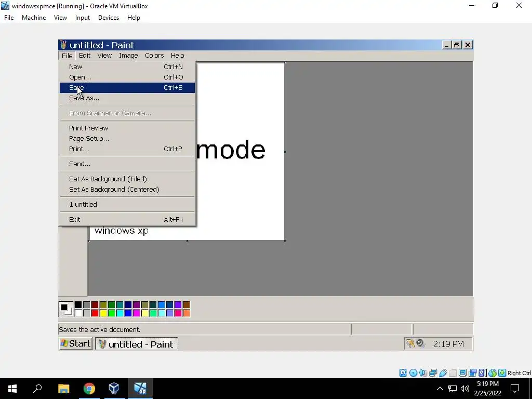Pick the brown color swatch
The height and width of the screenshot is (399, 532).
(187, 304)
